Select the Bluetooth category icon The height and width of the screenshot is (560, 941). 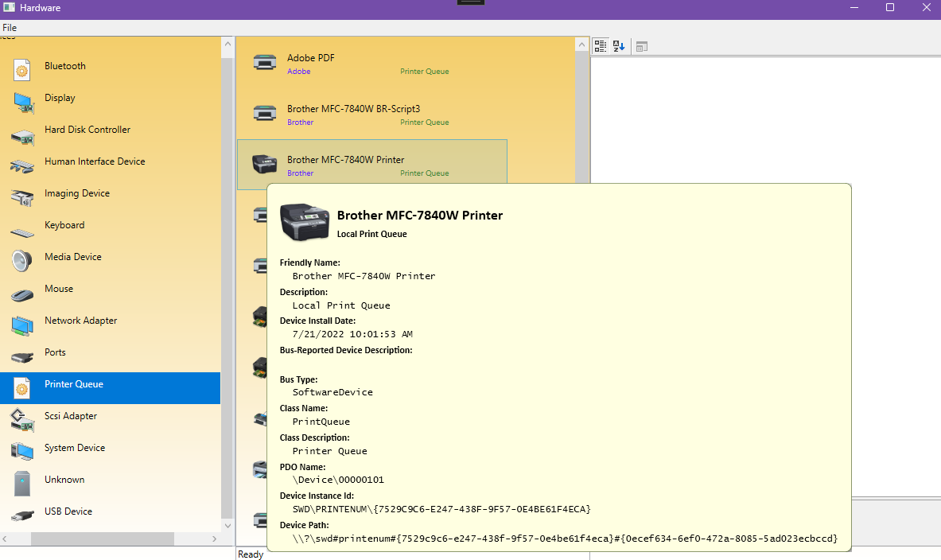(22, 70)
